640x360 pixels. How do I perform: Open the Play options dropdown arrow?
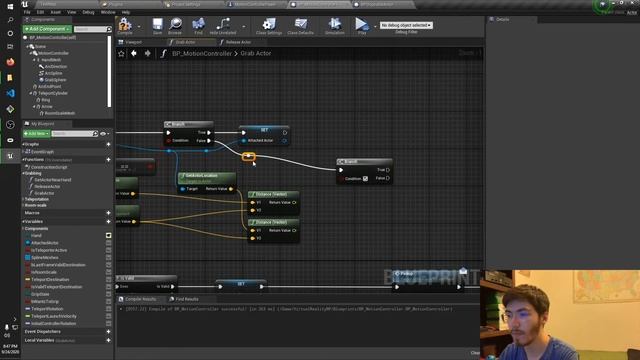(375, 27)
